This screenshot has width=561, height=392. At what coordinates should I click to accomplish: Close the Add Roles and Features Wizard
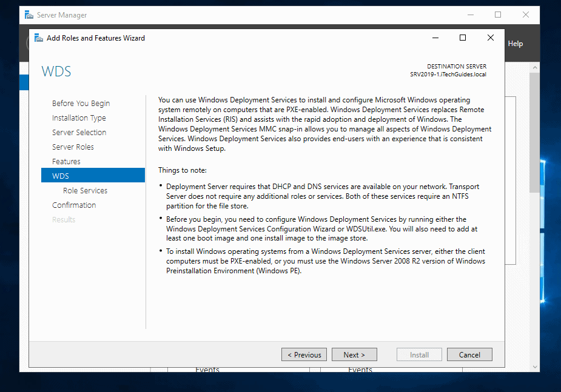(x=491, y=38)
